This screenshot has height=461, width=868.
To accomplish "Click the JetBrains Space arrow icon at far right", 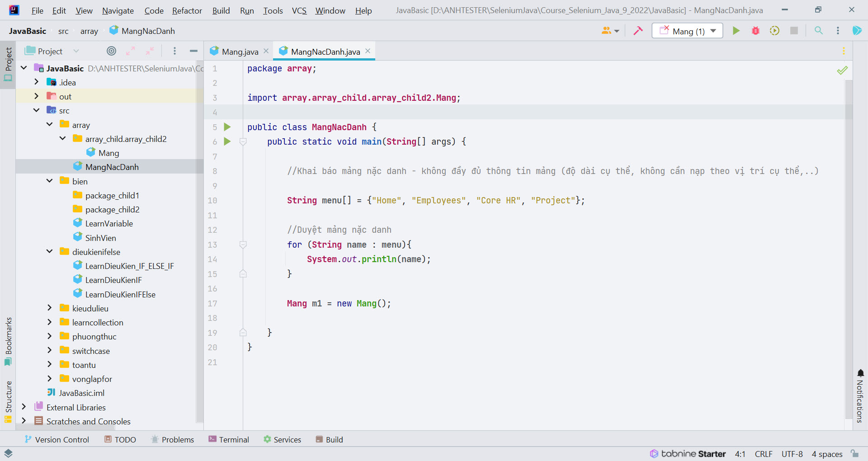I will [857, 31].
